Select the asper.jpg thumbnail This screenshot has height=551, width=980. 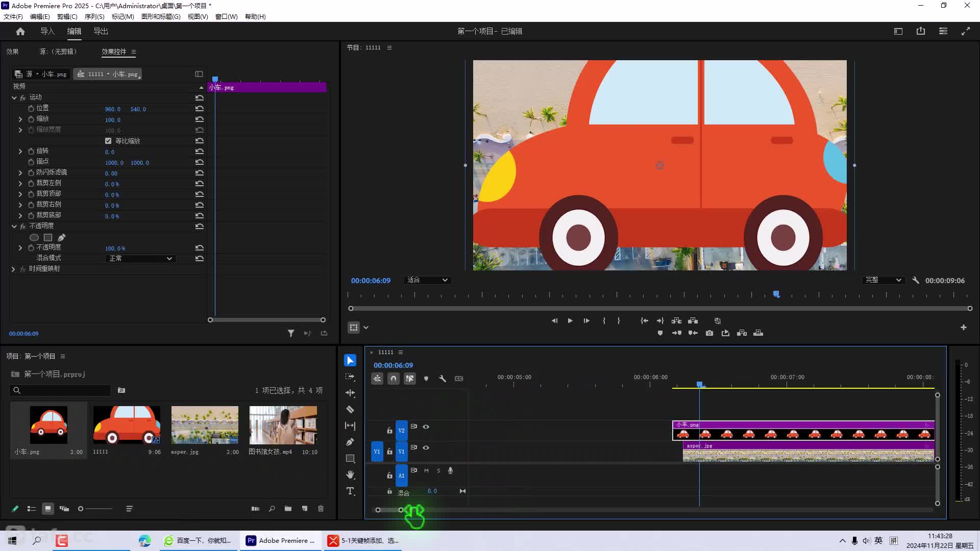pos(205,425)
